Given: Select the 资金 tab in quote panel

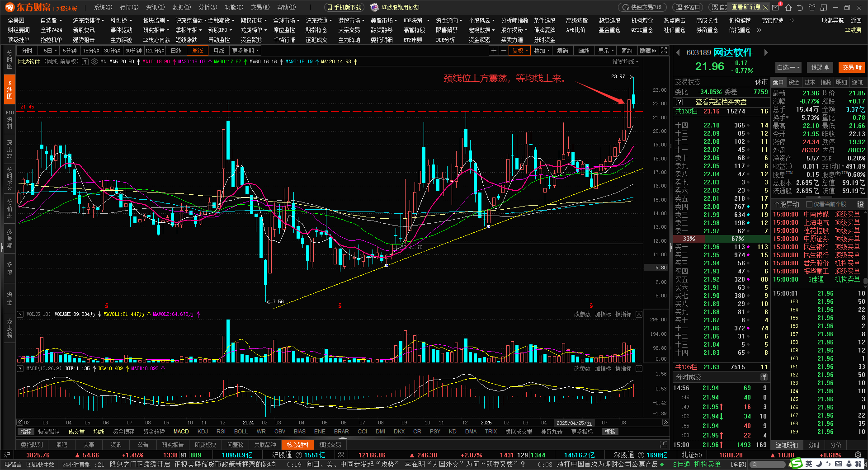Looking at the screenshot, I should [x=794, y=82].
